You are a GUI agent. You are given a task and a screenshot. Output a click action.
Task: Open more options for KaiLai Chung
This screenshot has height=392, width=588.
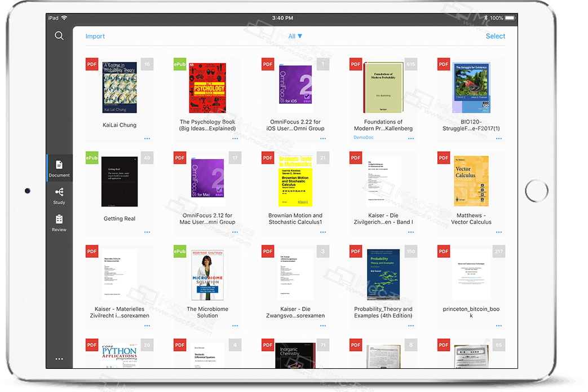pos(147,139)
